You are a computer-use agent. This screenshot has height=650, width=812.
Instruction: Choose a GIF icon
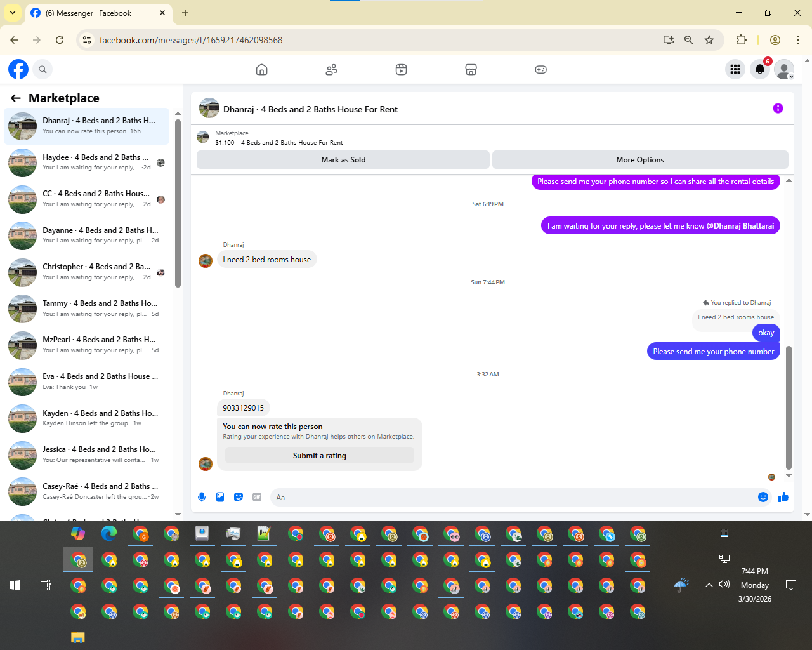[x=257, y=497]
